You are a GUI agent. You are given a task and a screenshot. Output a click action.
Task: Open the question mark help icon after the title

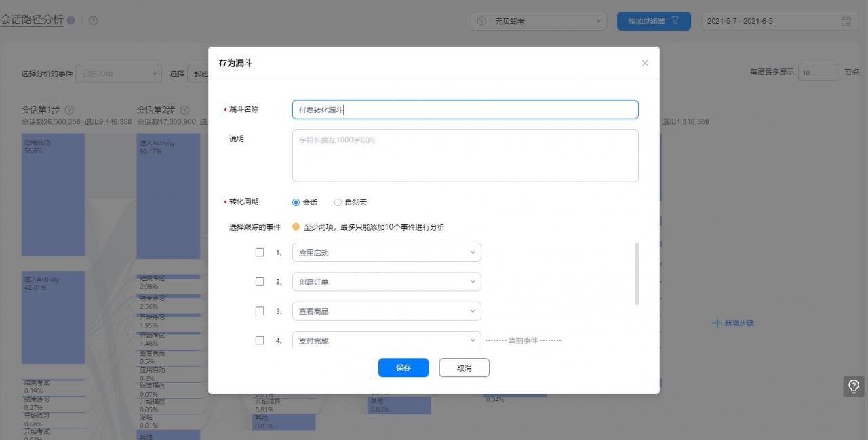coord(93,21)
